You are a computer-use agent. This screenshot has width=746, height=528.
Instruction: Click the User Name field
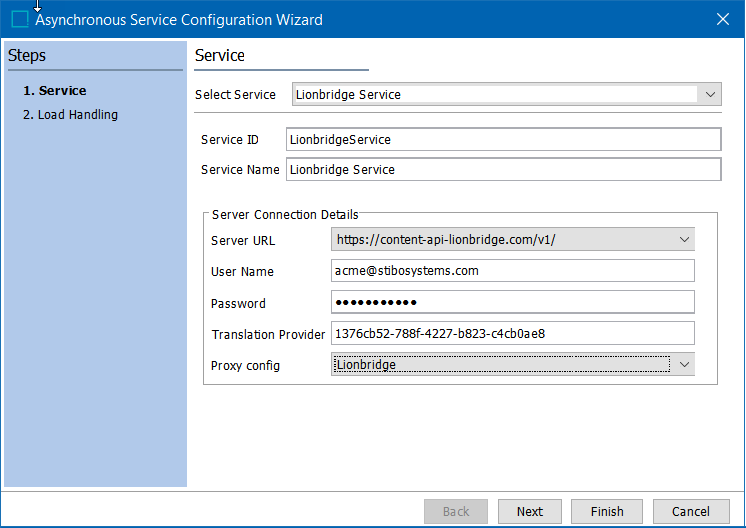pyautogui.click(x=513, y=271)
